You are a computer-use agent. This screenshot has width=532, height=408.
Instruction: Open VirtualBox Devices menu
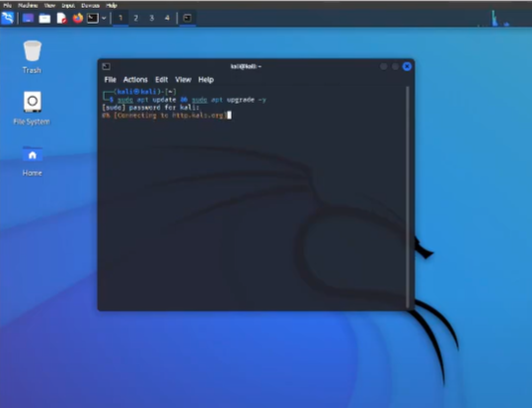click(90, 6)
